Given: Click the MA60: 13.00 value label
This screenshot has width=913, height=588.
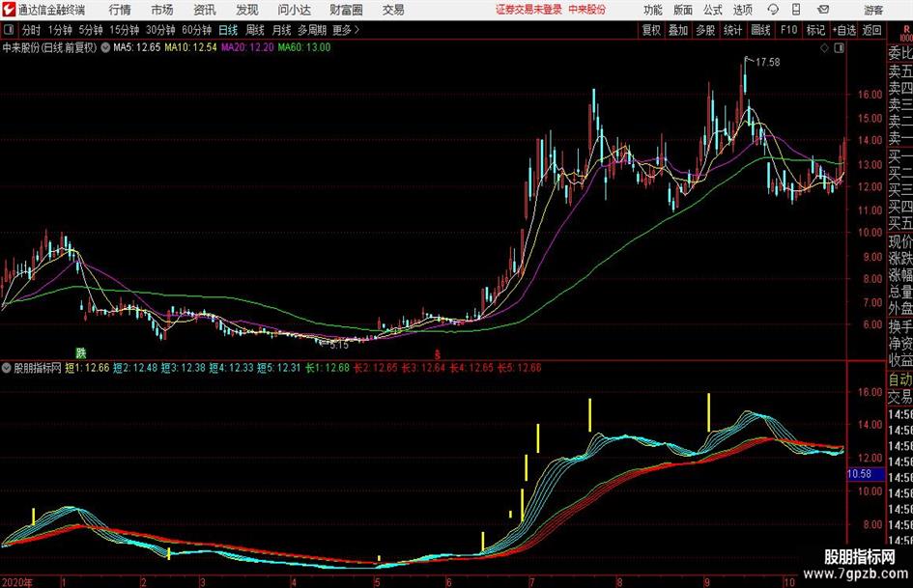Looking at the screenshot, I should [x=304, y=47].
